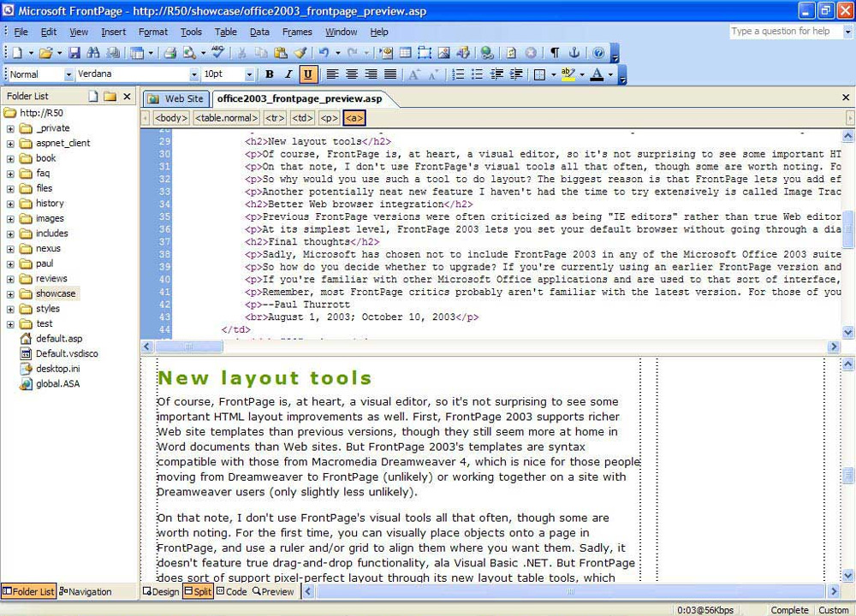Show Navigation pane at bottom

[85, 591]
